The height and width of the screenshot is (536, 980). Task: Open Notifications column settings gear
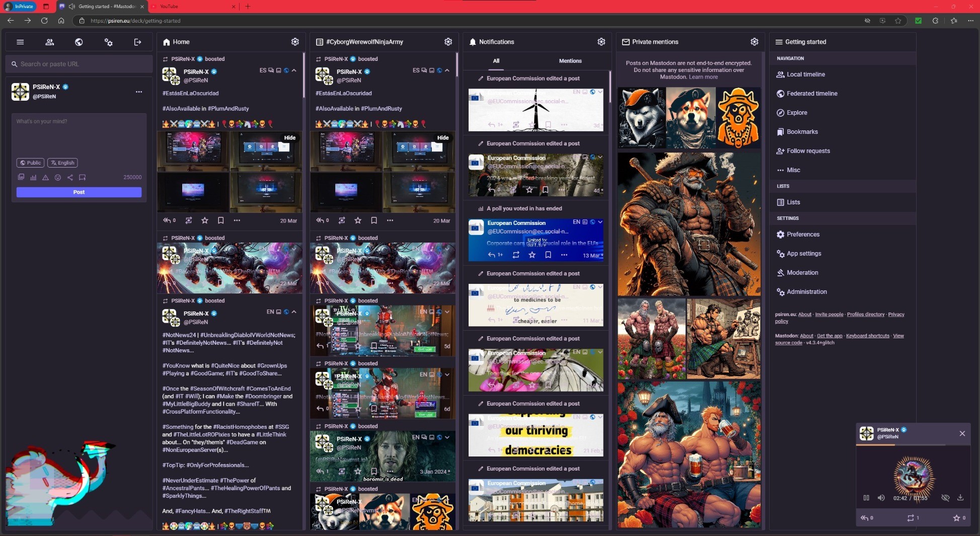click(601, 42)
